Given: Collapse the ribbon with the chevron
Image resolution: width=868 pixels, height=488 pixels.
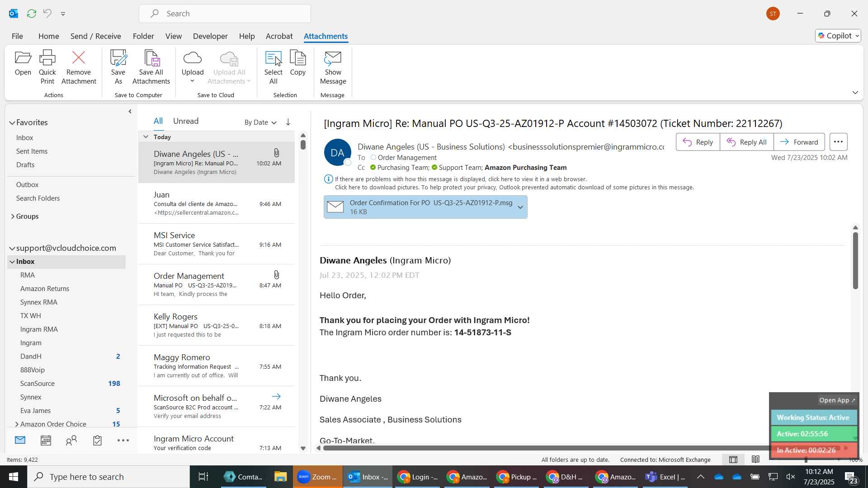Looking at the screenshot, I should coord(855,93).
